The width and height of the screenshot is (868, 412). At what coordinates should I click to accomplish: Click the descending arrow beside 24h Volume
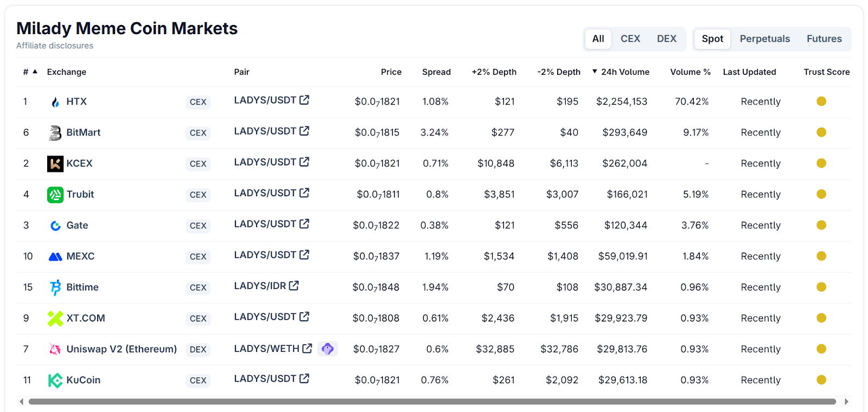click(595, 72)
